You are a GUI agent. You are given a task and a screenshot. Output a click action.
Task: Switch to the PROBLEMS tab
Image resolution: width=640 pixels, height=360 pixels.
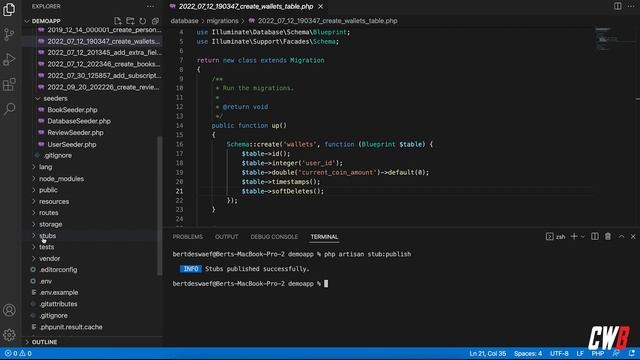tap(187, 237)
